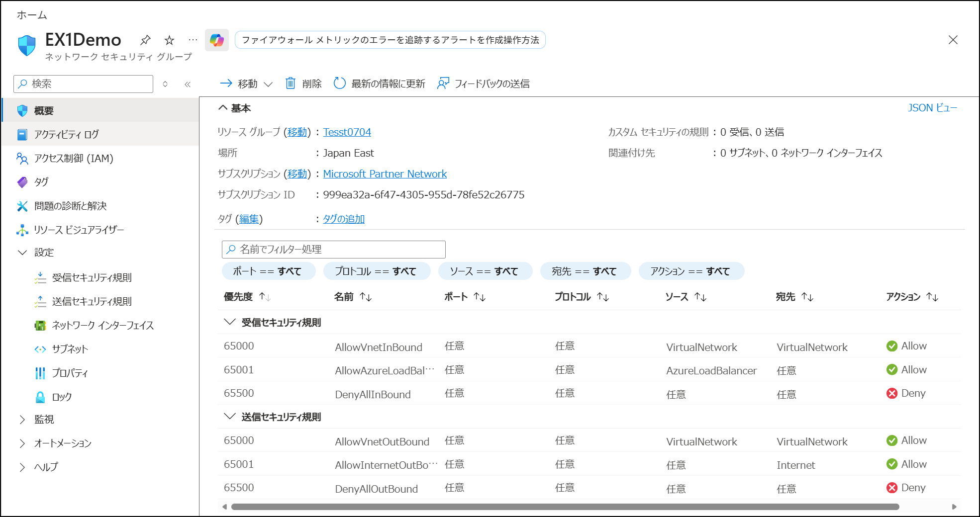The image size is (980, 517).
Task: Favorite EX1Demo with the star icon
Action: [170, 40]
